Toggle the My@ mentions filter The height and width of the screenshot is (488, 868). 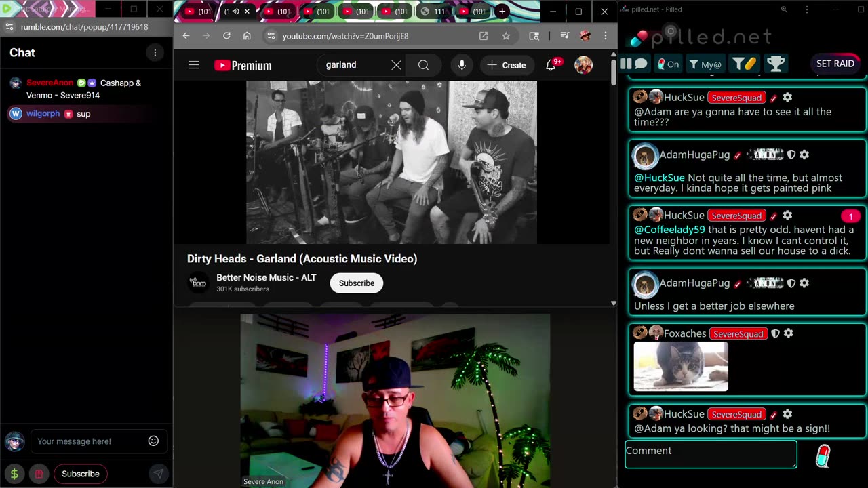point(705,64)
